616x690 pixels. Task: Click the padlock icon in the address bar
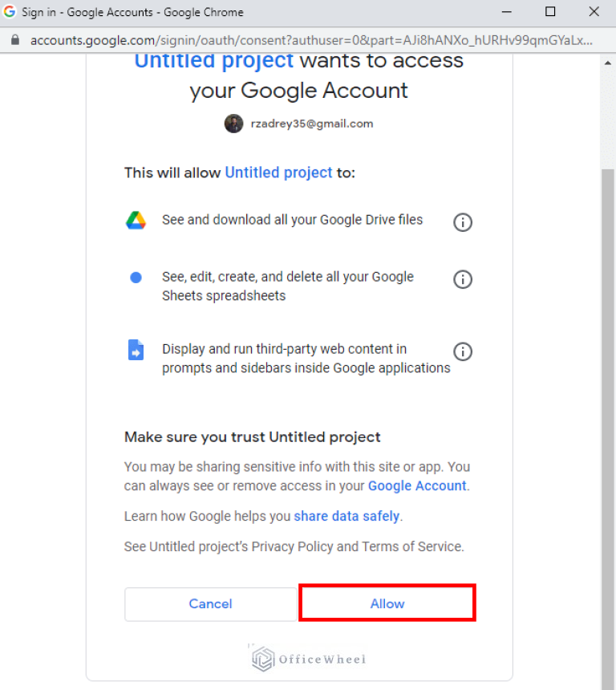click(14, 38)
